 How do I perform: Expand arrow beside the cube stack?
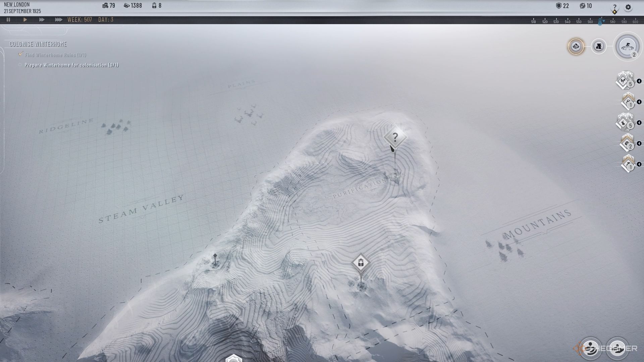(639, 143)
